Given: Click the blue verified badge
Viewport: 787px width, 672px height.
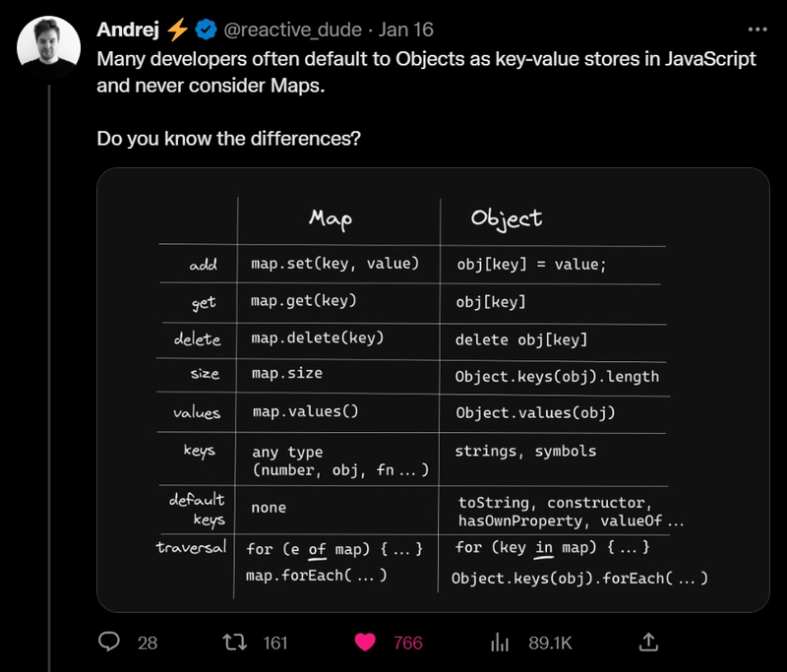Looking at the screenshot, I should (206, 30).
